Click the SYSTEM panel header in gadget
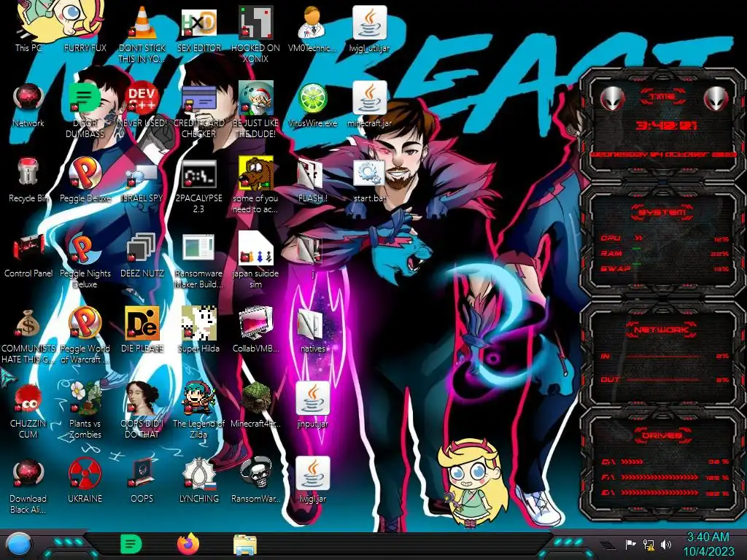This screenshot has height=560, width=747. pos(662,212)
